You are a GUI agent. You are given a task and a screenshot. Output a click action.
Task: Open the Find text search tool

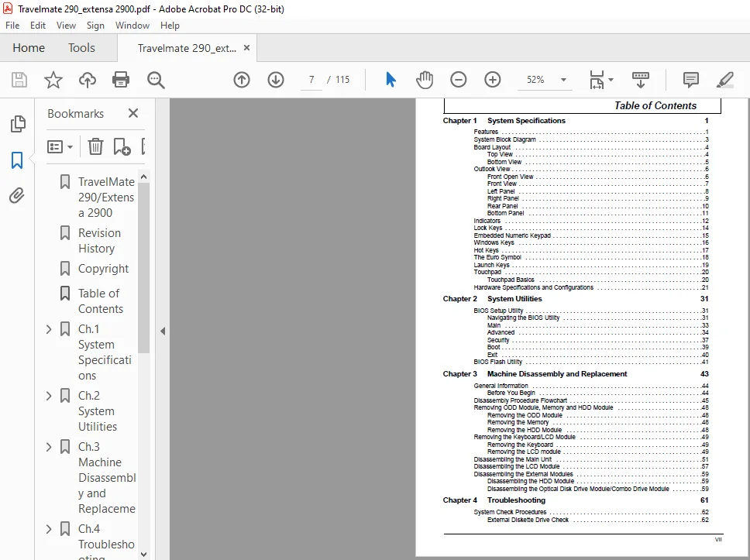(x=156, y=80)
